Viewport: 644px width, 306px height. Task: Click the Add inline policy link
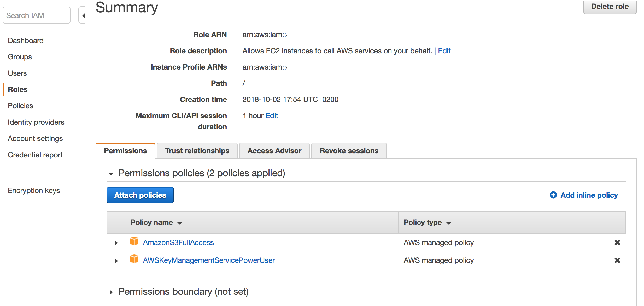[589, 195]
